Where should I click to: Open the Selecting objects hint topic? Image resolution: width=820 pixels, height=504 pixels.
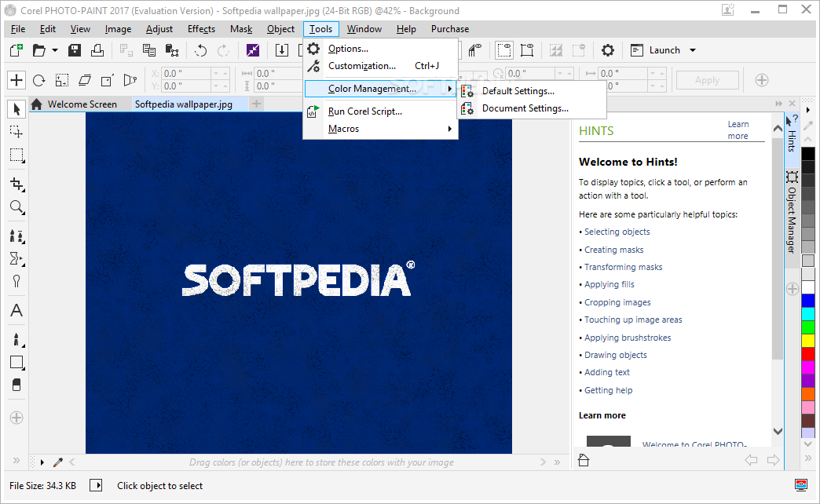click(617, 232)
